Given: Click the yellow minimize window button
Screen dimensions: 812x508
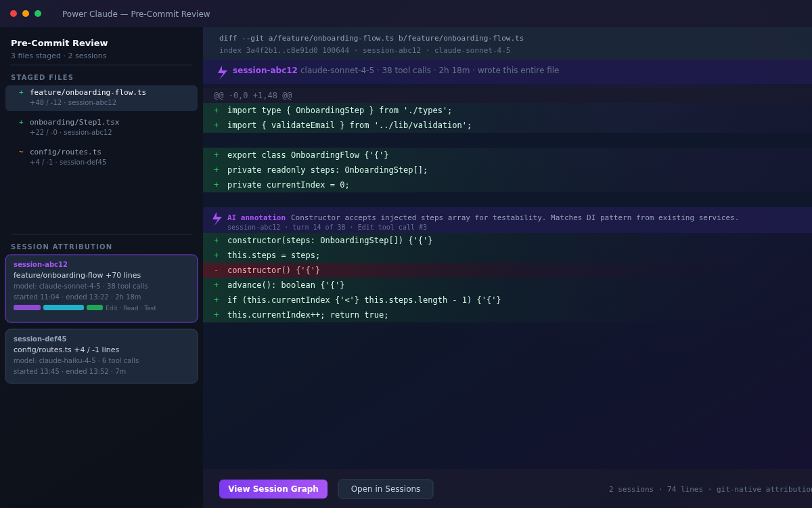Looking at the screenshot, I should [x=26, y=14].
